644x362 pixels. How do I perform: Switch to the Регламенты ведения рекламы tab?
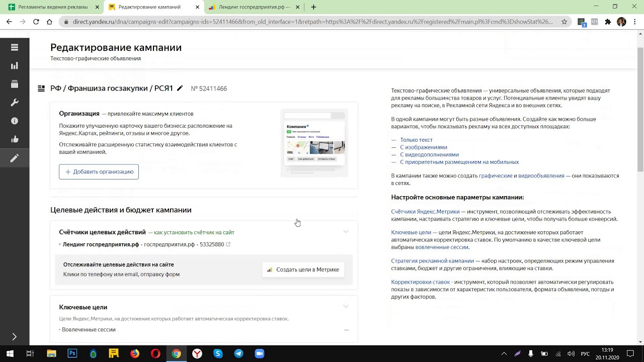pos(52,7)
